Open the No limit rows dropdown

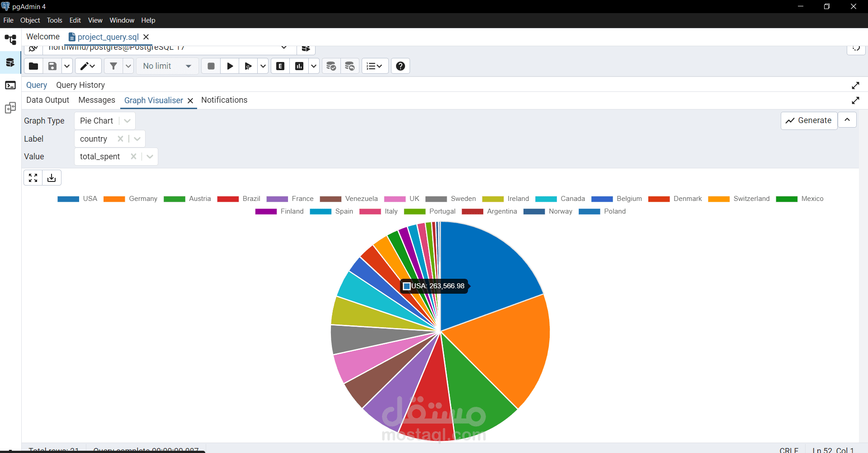click(167, 66)
